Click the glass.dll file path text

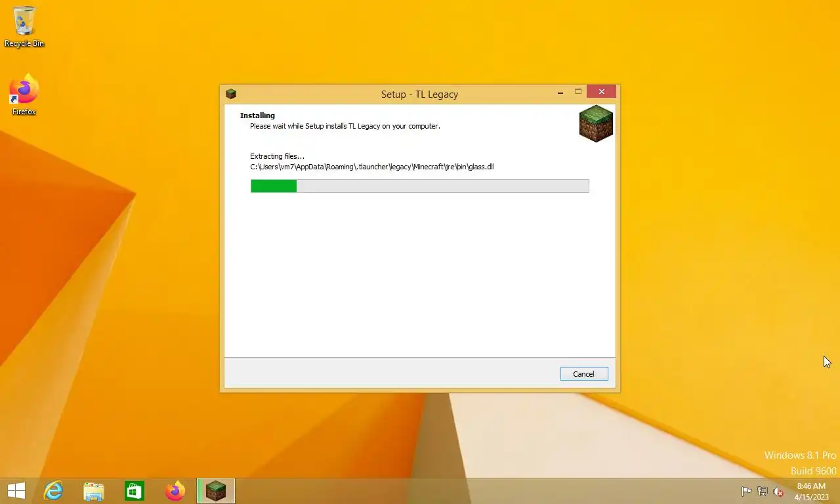[x=371, y=167]
